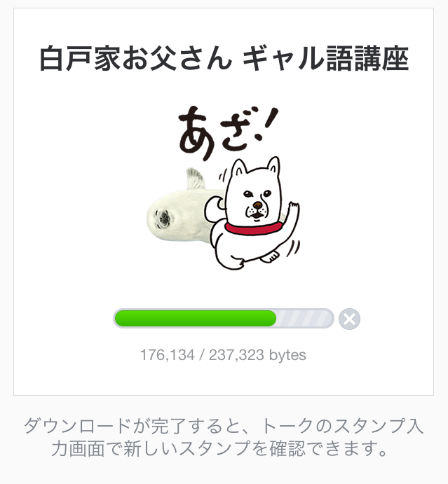Click the download-complete notice text below card
This screenshot has width=448, height=484.
point(223,437)
